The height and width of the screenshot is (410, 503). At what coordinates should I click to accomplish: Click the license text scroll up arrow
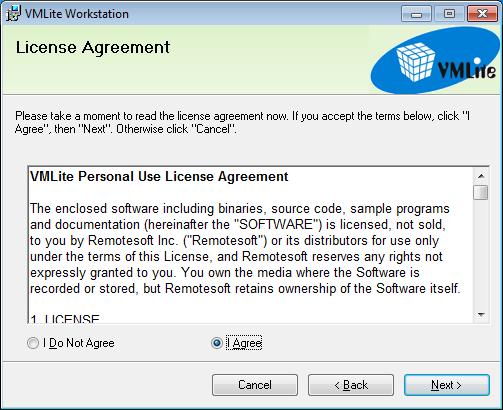click(481, 176)
